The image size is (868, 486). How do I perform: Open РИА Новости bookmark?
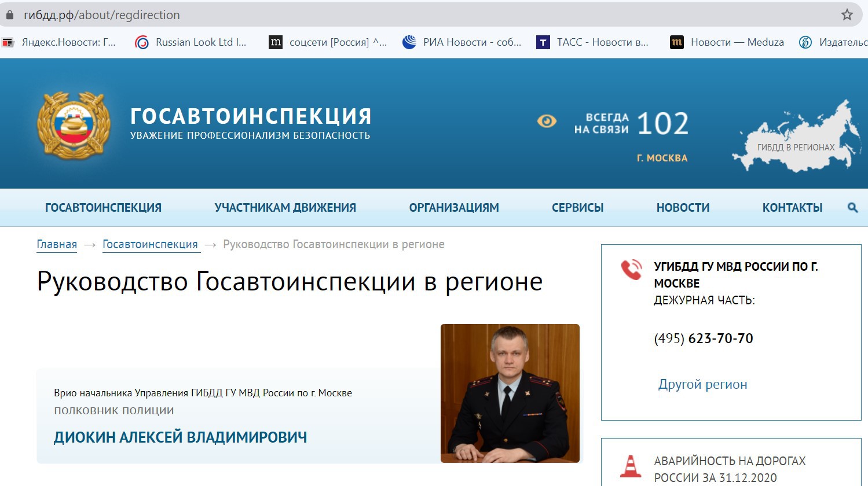pyautogui.click(x=462, y=42)
